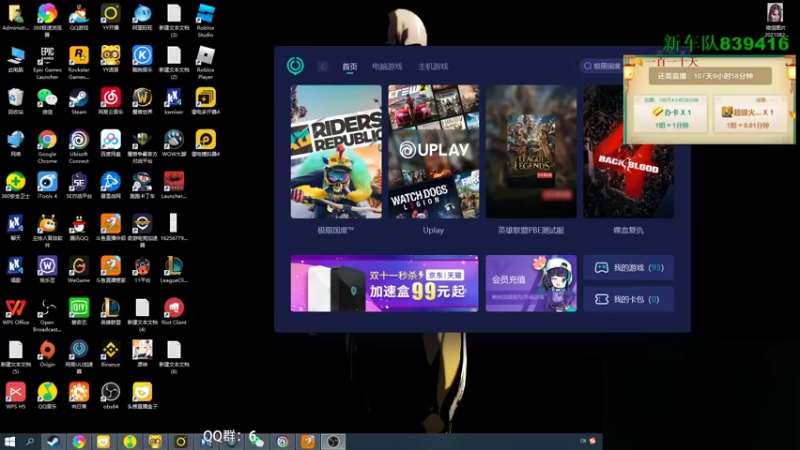Open the Steam desktop shortcut

click(79, 101)
